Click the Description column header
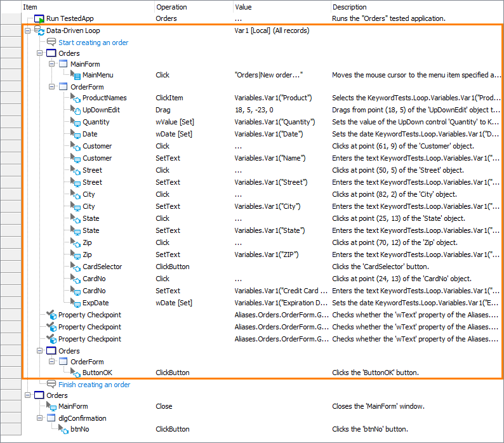 point(349,7)
